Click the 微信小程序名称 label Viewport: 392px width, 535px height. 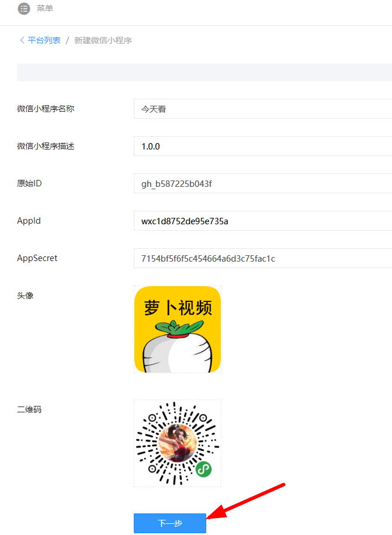46,109
